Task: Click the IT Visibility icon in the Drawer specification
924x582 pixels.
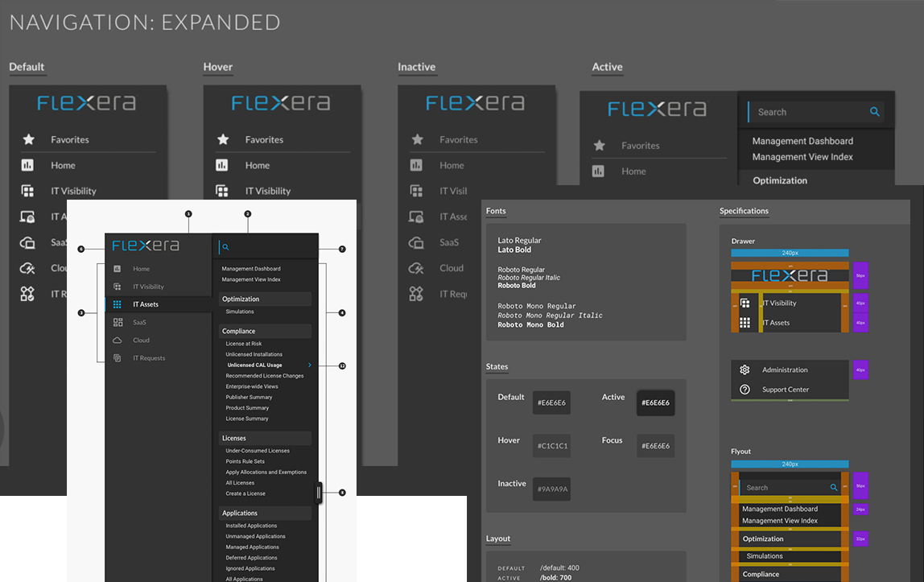Action: (745, 303)
